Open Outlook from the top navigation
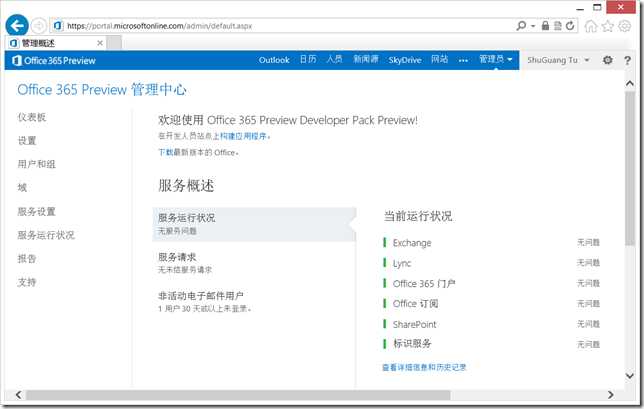Image resolution: width=644 pixels, height=409 pixels. tap(274, 60)
